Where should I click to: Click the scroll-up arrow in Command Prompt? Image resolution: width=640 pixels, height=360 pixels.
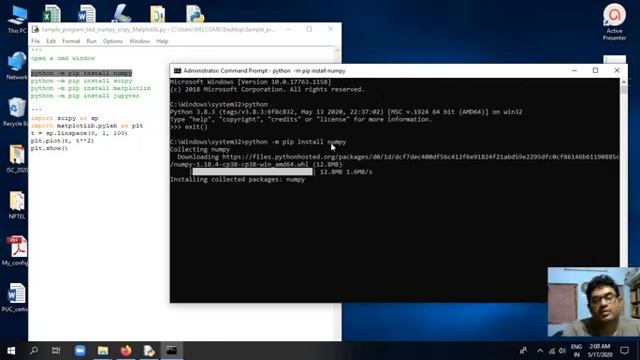pos(623,82)
